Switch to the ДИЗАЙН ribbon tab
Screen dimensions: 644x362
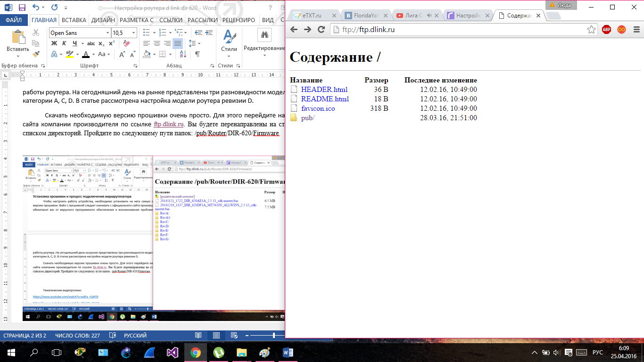(x=103, y=20)
